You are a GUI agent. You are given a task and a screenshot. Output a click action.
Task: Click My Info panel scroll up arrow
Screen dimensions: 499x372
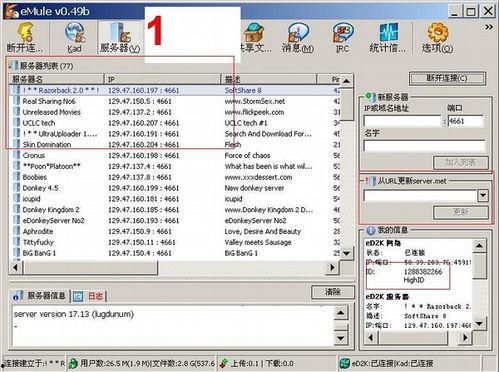[x=479, y=246]
